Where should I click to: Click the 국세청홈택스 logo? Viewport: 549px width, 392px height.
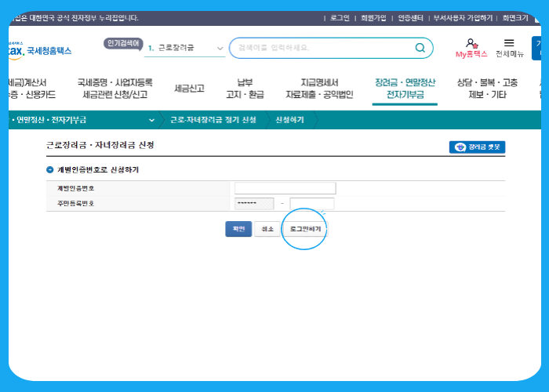pos(40,51)
